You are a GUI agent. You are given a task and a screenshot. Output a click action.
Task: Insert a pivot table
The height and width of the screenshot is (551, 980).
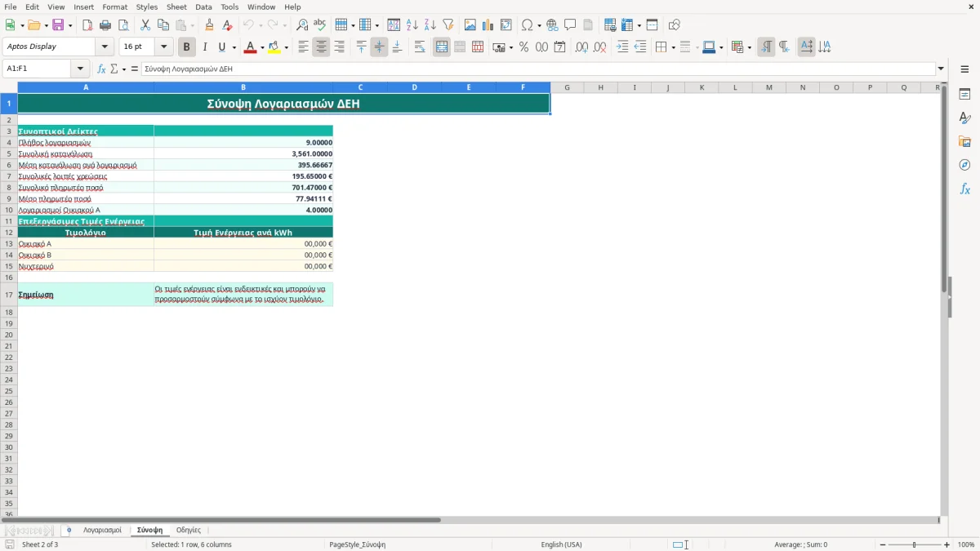tap(506, 25)
